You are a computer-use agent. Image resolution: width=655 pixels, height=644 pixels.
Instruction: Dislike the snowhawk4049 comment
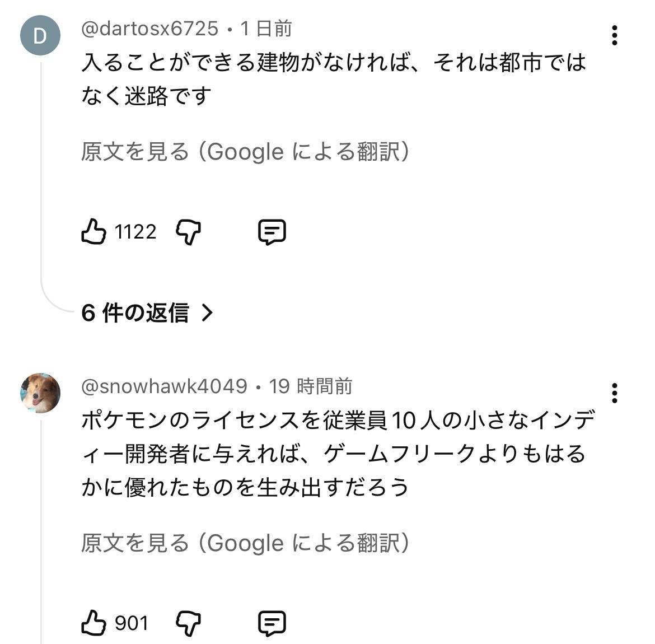[189, 623]
